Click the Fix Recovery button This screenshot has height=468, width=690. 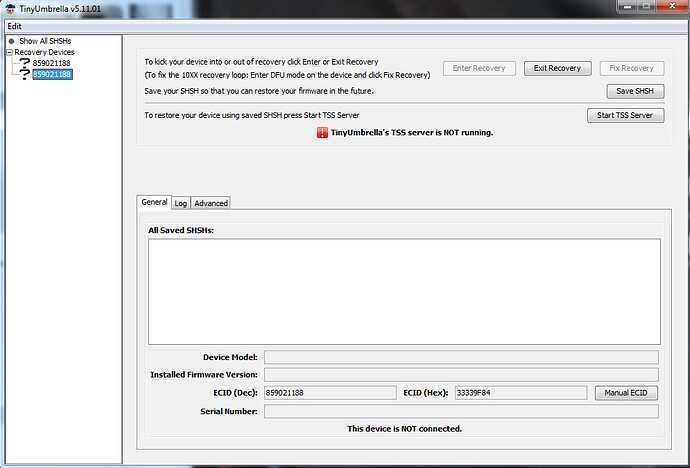coord(631,68)
